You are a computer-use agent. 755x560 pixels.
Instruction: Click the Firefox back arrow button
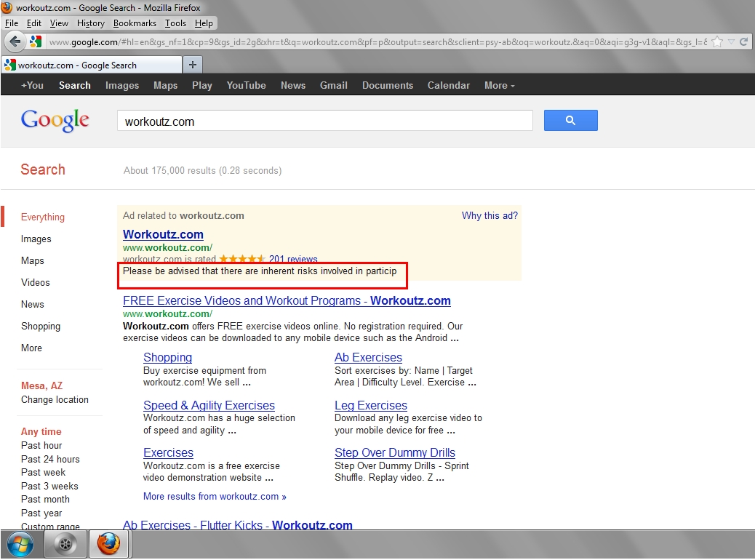[15, 42]
